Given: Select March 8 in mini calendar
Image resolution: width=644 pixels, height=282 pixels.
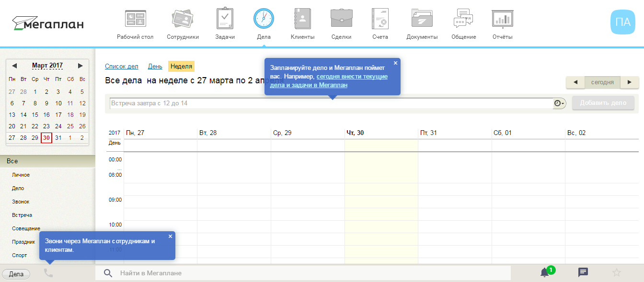Looking at the screenshot, I should click(35, 103).
